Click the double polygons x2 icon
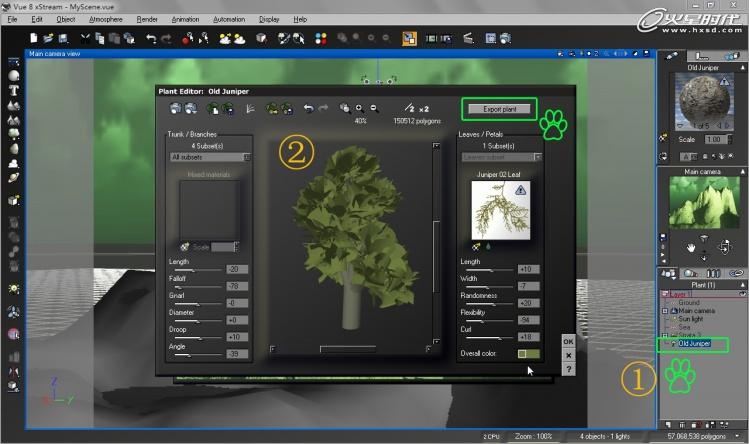This screenshot has width=749, height=444. coord(424,109)
